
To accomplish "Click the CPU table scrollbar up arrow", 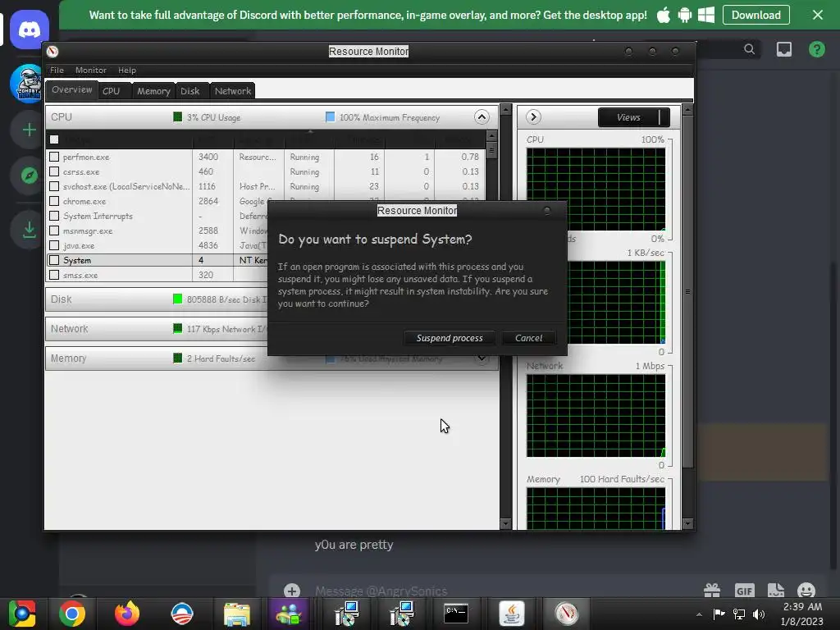I will point(491,136).
